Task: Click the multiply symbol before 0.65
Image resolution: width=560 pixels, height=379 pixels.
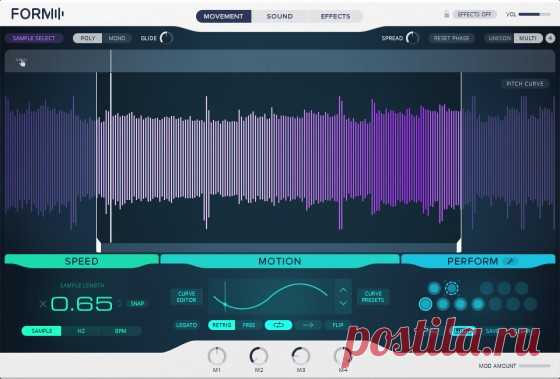Action: [x=43, y=304]
